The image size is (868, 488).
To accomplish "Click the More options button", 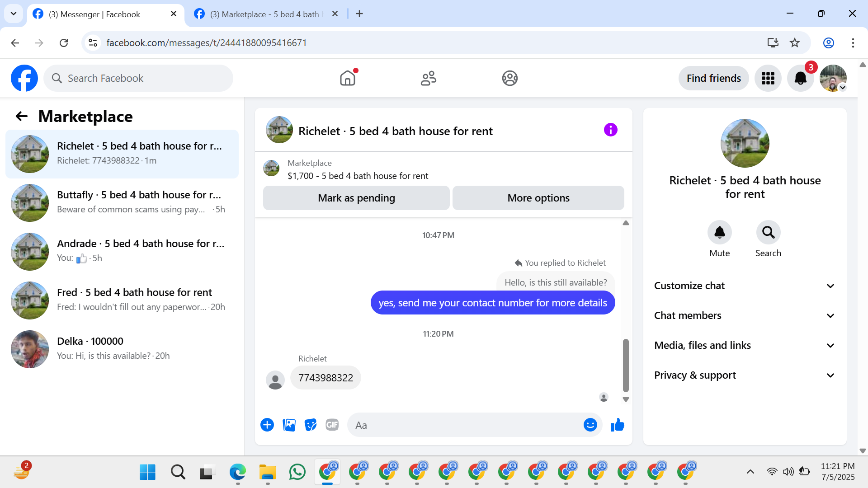I will pyautogui.click(x=538, y=198).
